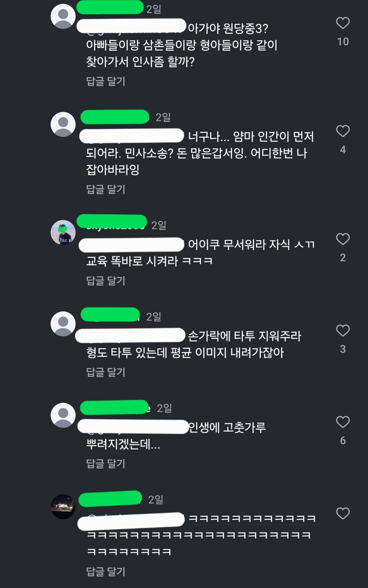Like the comment mentioning 원당중3
Image resolution: width=368 pixels, height=588 pixels.
343,23
